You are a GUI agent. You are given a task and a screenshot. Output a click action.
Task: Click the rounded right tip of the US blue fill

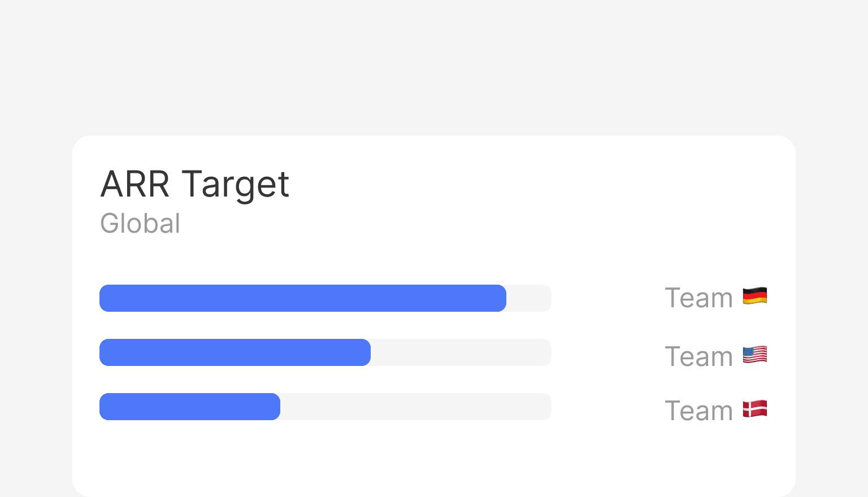[x=366, y=352]
